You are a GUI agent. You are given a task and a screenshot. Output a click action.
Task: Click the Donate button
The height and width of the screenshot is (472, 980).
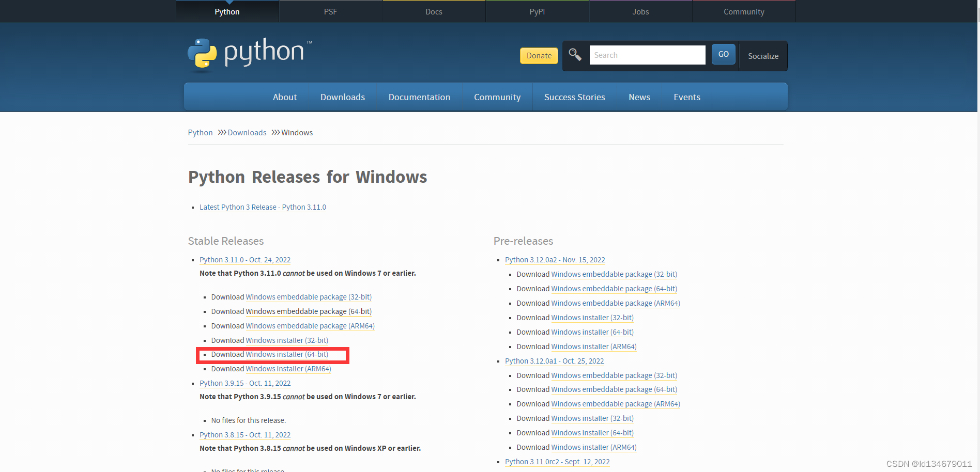point(539,55)
